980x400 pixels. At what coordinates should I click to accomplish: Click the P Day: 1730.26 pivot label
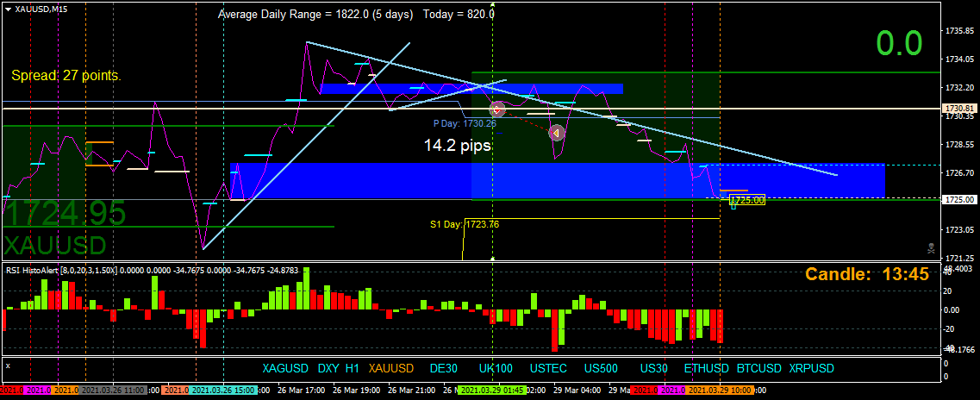[465, 124]
